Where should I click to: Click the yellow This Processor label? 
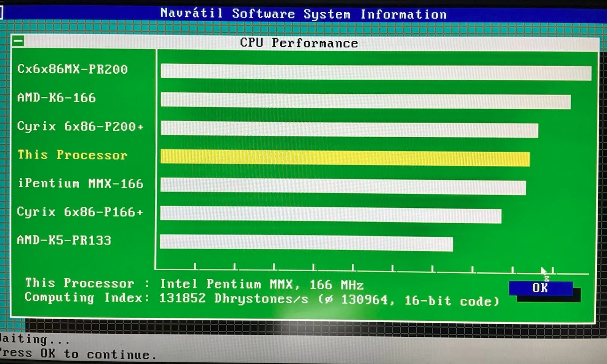[x=72, y=155]
